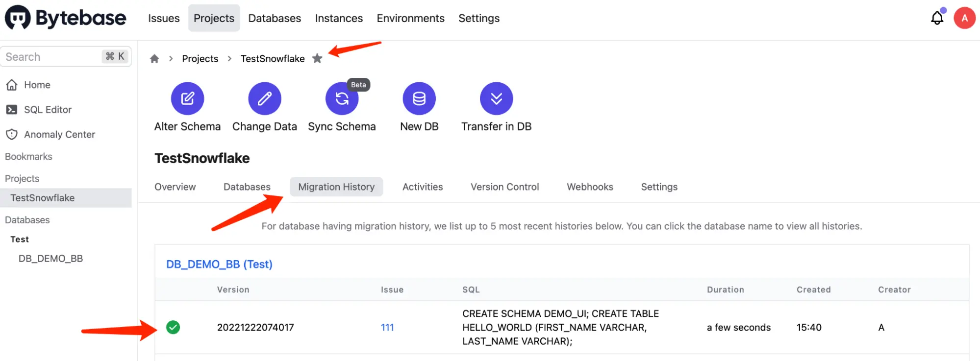Click Projects in the breadcrumb
The image size is (980, 361).
tap(200, 59)
